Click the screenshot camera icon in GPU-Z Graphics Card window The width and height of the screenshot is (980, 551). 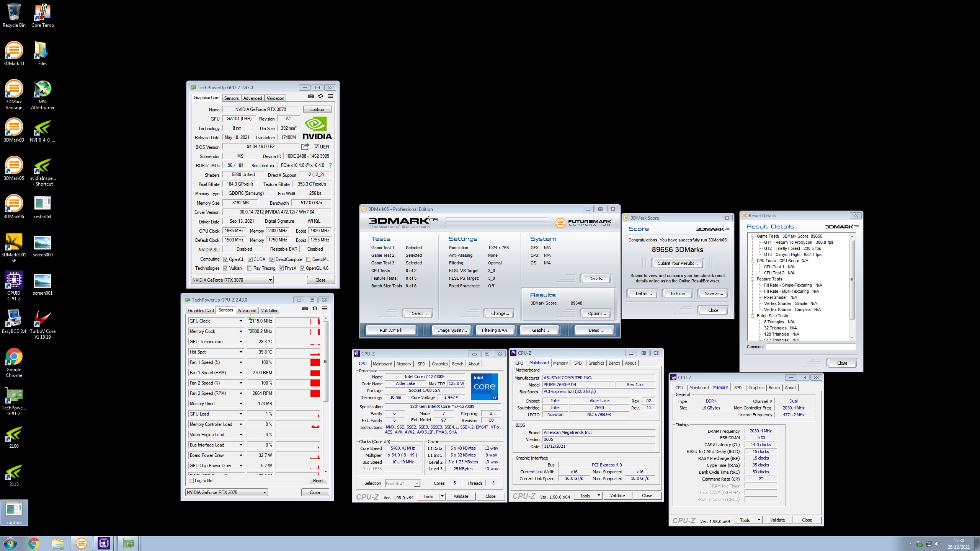coord(311,96)
